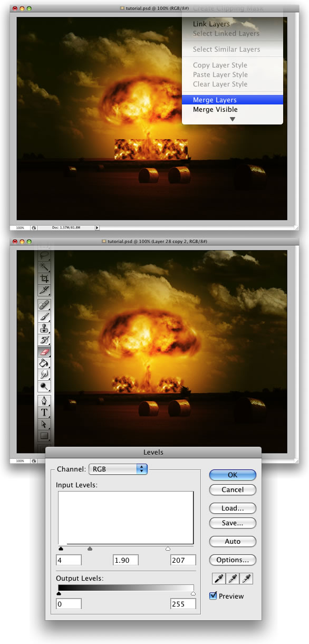The width and height of the screenshot is (309, 644).
Task: Select the Pen tool
Action: 45,401
